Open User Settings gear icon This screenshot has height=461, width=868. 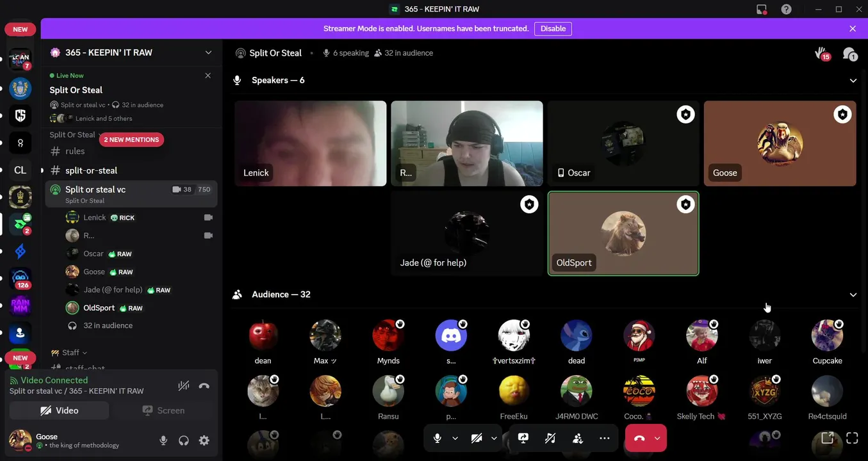tap(204, 441)
